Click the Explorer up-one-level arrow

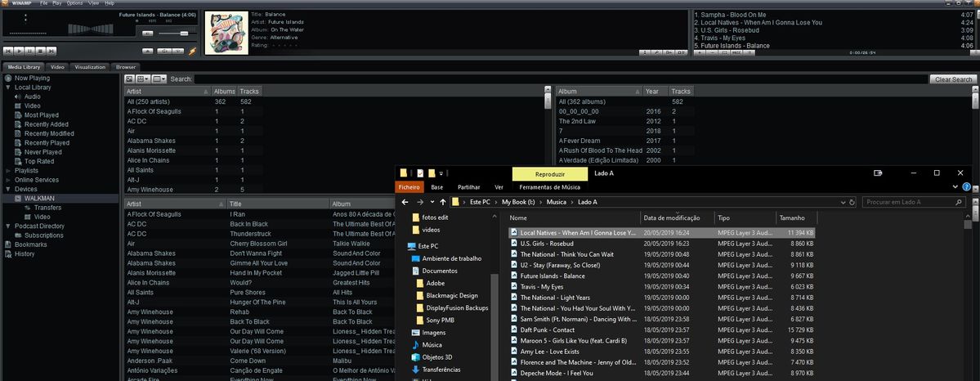442,202
